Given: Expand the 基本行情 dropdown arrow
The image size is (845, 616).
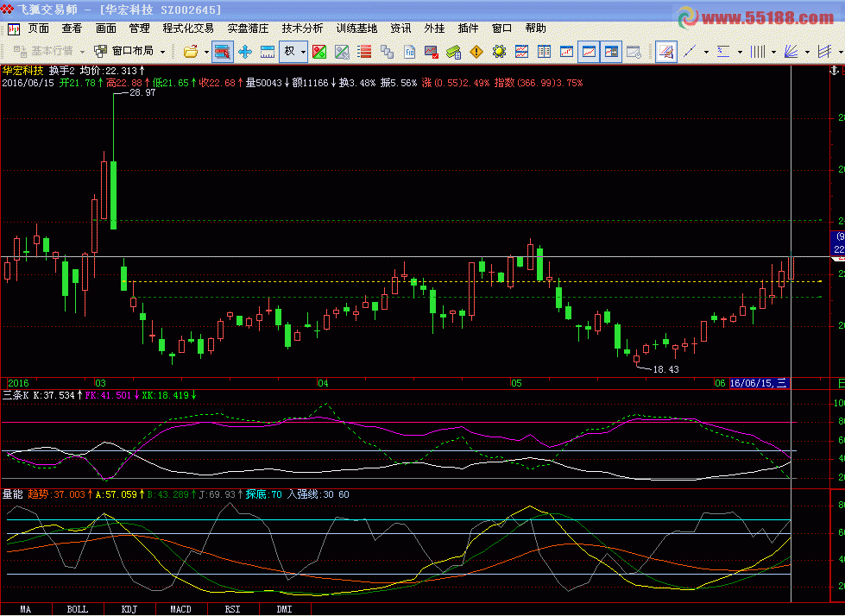Looking at the screenshot, I should click(x=83, y=52).
